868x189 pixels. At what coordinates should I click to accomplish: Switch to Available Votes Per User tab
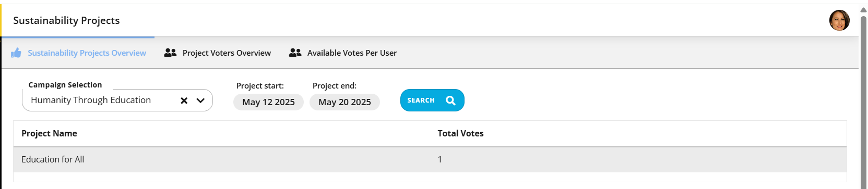(x=343, y=53)
